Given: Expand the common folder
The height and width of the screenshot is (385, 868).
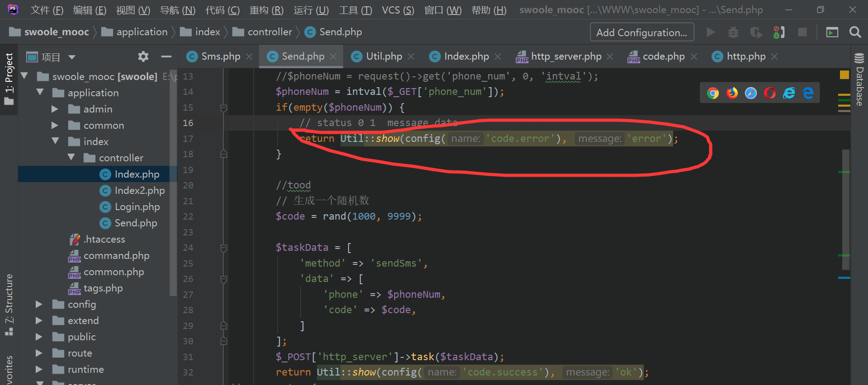Looking at the screenshot, I should point(55,125).
